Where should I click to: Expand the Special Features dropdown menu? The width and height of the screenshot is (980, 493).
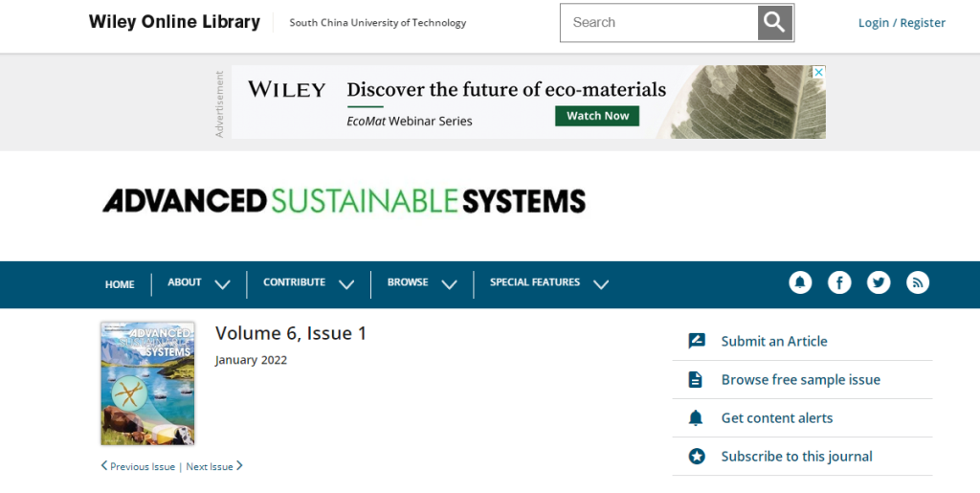pos(548,283)
